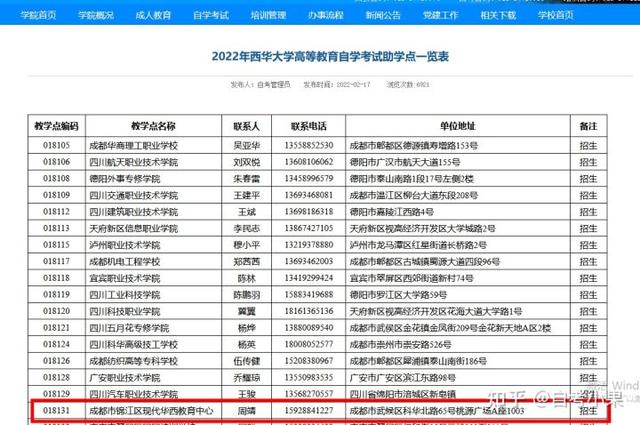
Task: Click address 广安市广安区滨江东路98号
Action: pos(402,378)
